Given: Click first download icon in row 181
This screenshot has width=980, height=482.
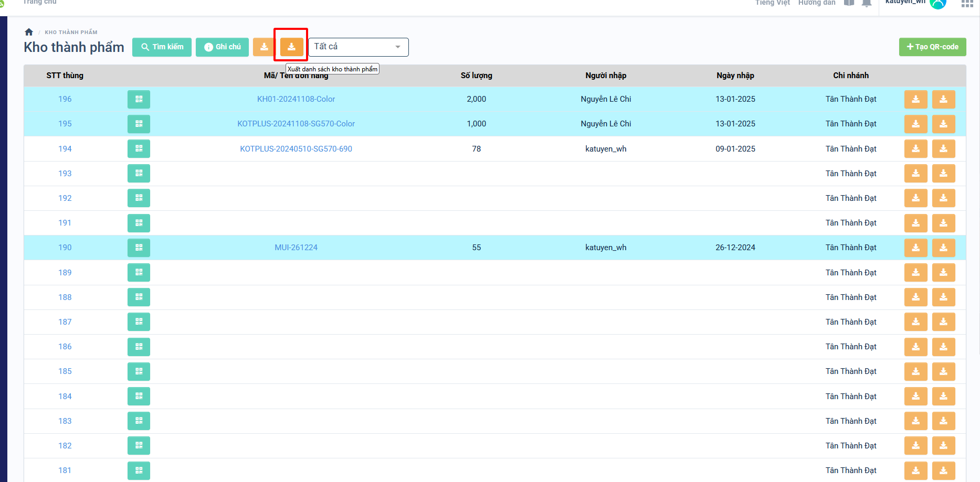Looking at the screenshot, I should [916, 470].
